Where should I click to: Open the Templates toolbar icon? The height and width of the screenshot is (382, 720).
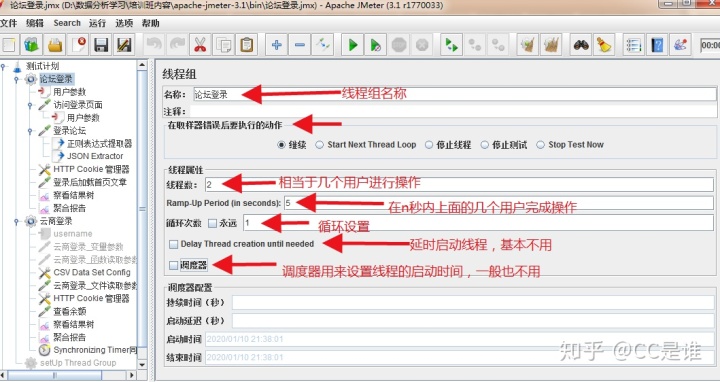point(32,45)
